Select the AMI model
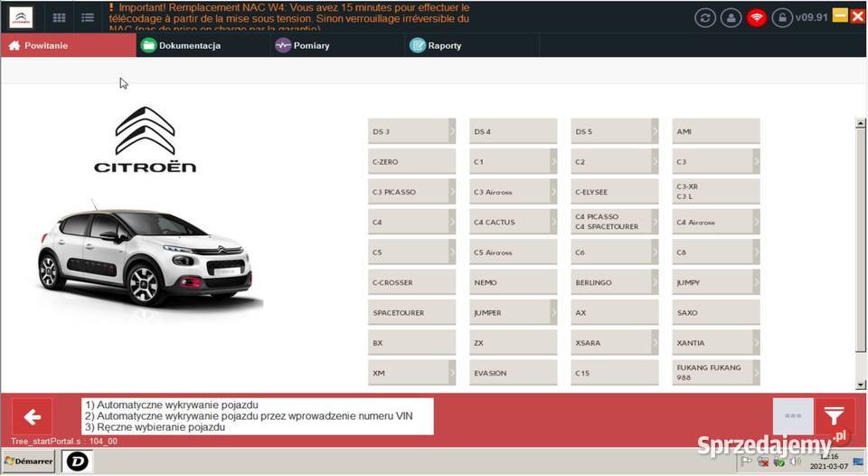The height and width of the screenshot is (476, 868). [716, 131]
